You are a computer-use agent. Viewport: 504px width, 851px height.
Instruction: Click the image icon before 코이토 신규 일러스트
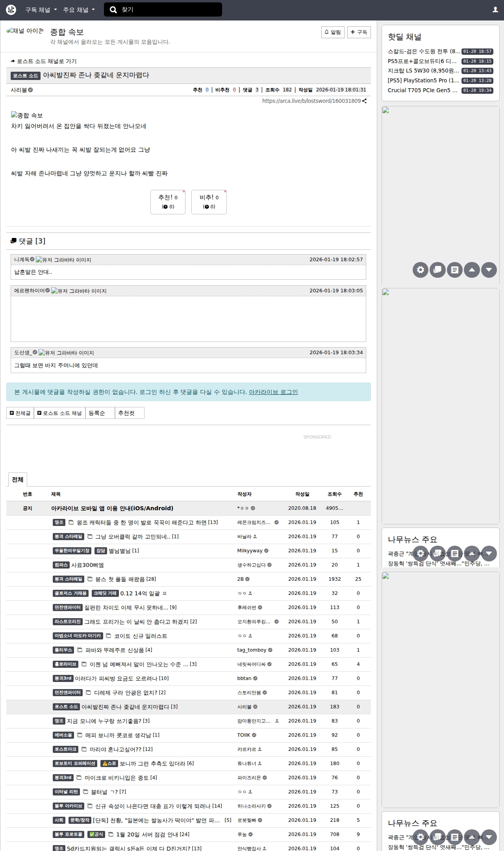pos(109,636)
